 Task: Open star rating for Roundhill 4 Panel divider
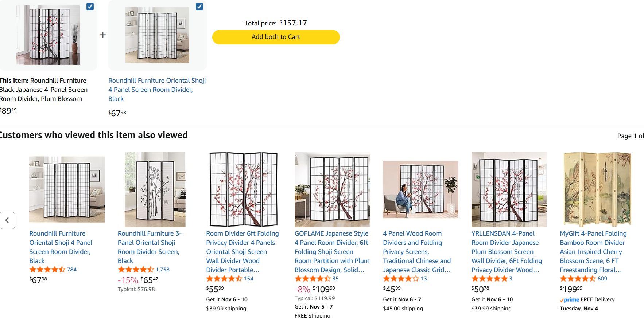click(47, 270)
